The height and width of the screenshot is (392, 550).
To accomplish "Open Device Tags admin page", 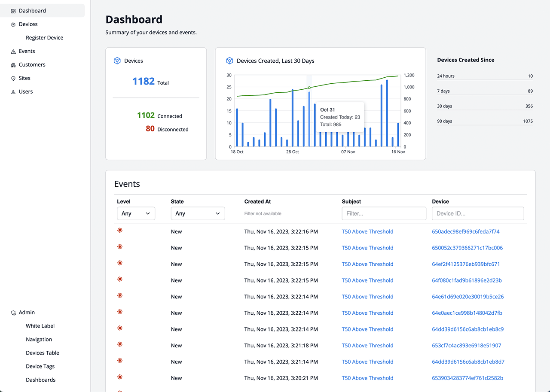I will (40, 366).
